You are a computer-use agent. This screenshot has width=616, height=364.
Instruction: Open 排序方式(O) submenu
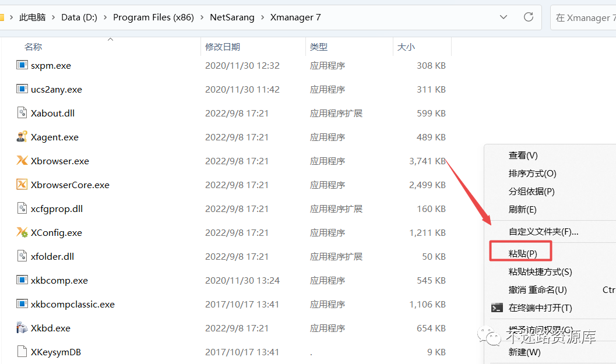[532, 174]
